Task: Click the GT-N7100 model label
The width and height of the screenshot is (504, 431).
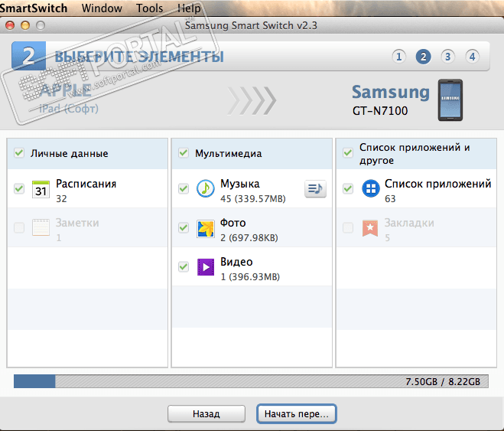Action: click(380, 111)
